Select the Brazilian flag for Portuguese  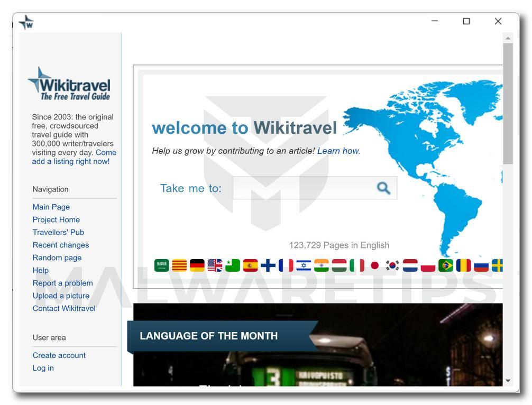pyautogui.click(x=445, y=265)
